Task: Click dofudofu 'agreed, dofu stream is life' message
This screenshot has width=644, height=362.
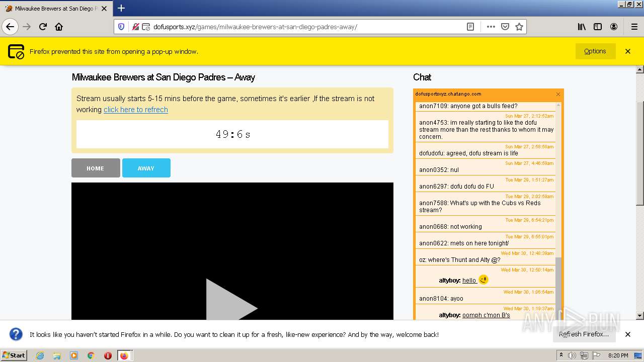Action: pos(468,153)
